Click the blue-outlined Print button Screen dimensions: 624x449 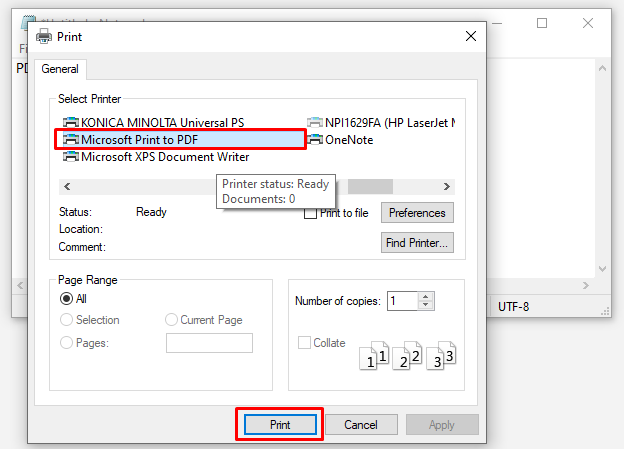click(x=280, y=425)
